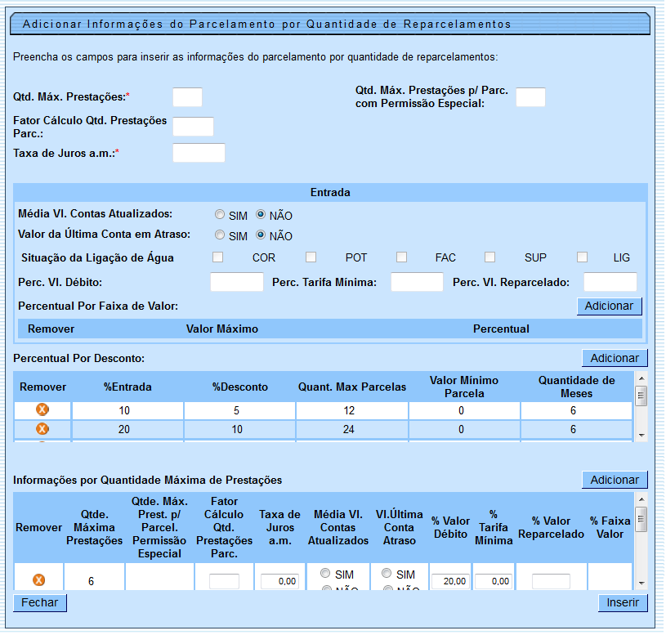Enable the SUP situação checkbox

tap(490, 257)
